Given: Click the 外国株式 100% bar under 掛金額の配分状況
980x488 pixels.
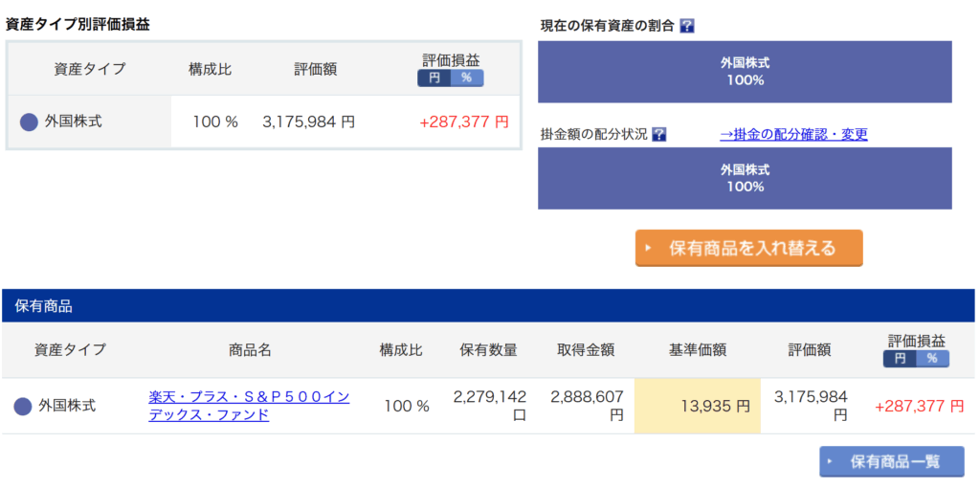Looking at the screenshot, I should (745, 178).
